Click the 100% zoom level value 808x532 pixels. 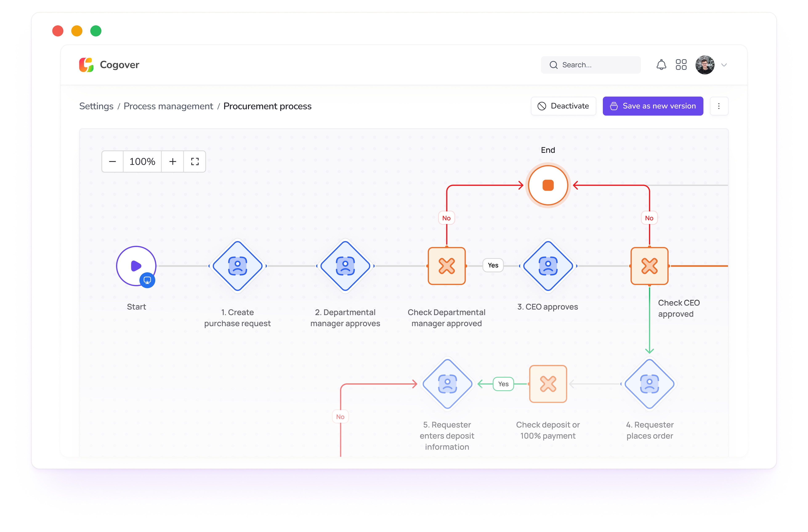coord(142,161)
